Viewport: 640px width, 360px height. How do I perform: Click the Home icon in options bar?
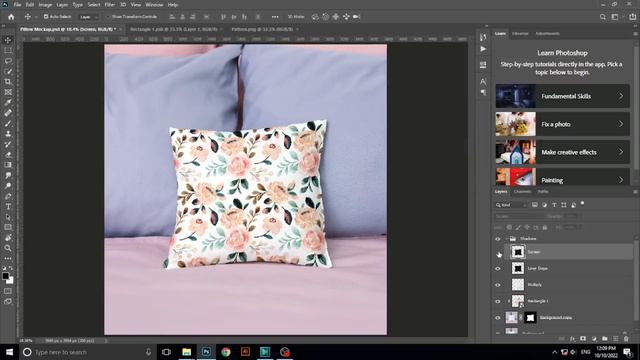(11, 17)
